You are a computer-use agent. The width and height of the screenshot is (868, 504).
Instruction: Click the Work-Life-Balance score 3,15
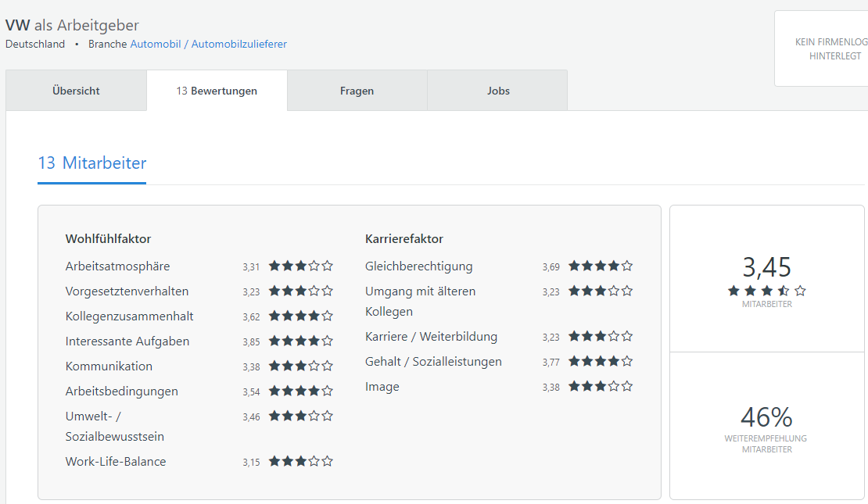251,463
